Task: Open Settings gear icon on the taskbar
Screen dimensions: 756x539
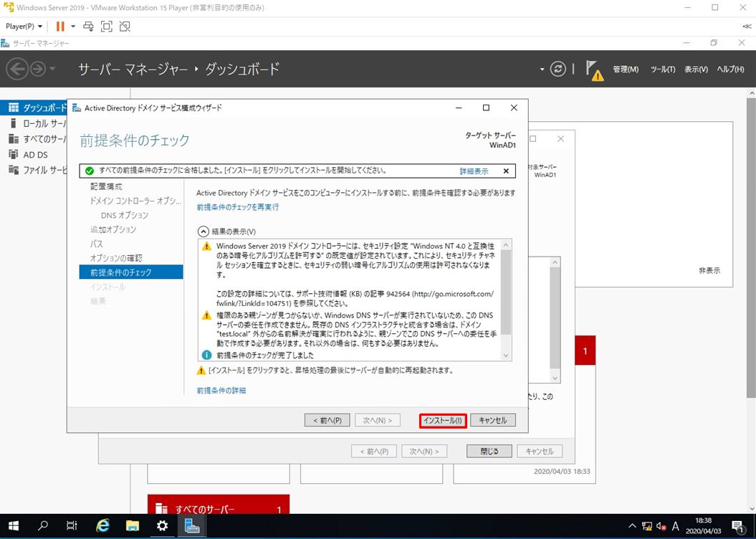Action: click(163, 526)
